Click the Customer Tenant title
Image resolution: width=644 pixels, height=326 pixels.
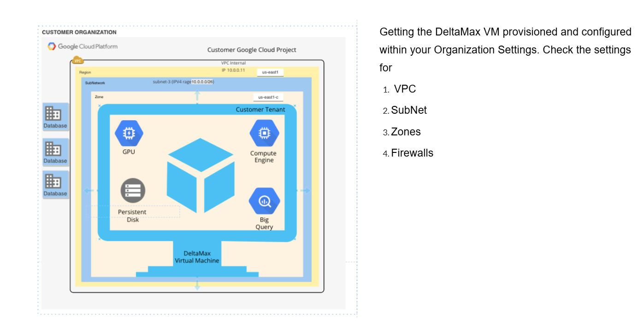pos(260,110)
